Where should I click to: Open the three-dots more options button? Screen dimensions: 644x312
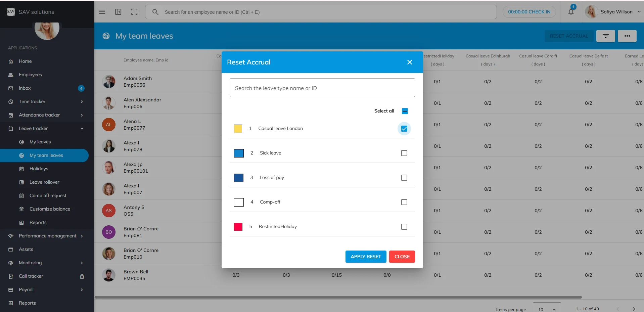627,36
